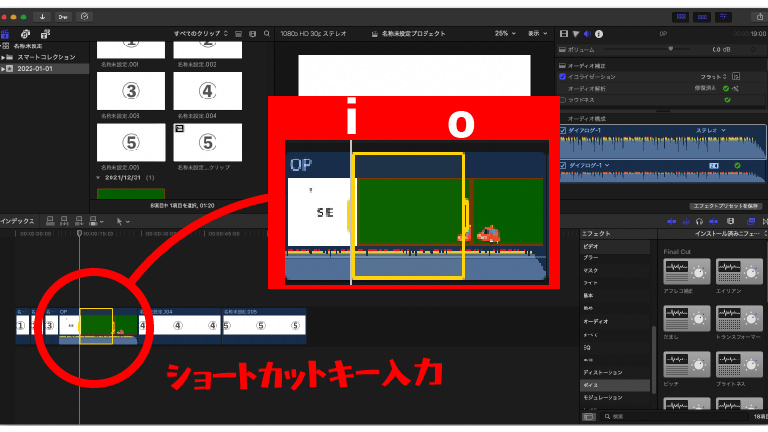This screenshot has height=432, width=768.
Task: Toggle effects browser sidebar icon at bottom
Action: (x=588, y=416)
